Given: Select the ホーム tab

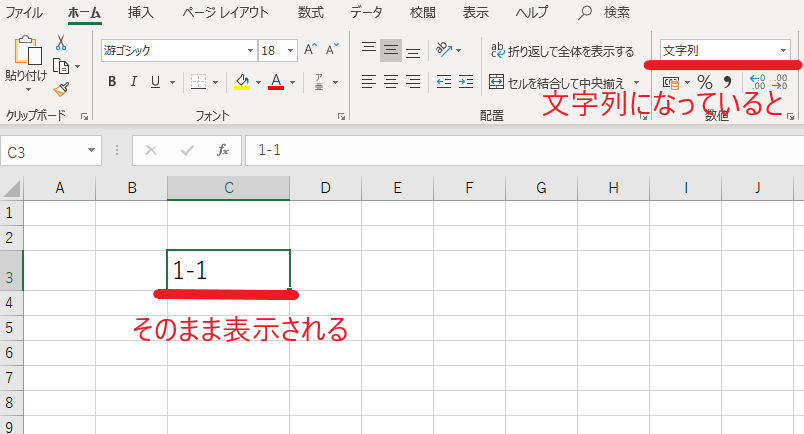Looking at the screenshot, I should [x=84, y=12].
